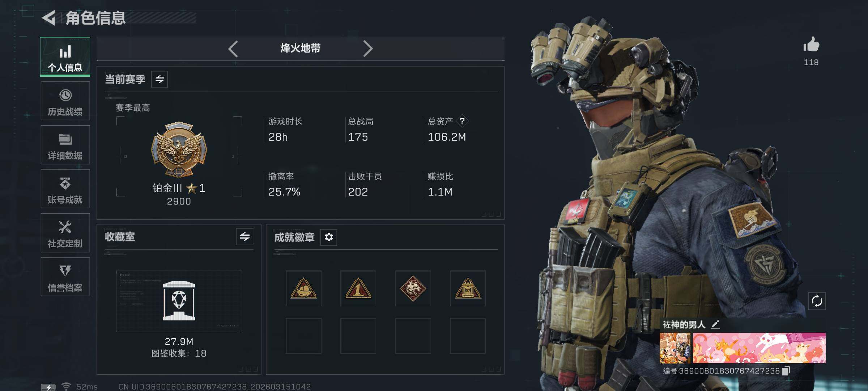The image size is (868, 391).
Task: Click the 铂金III season rank emblem
Action: click(179, 150)
